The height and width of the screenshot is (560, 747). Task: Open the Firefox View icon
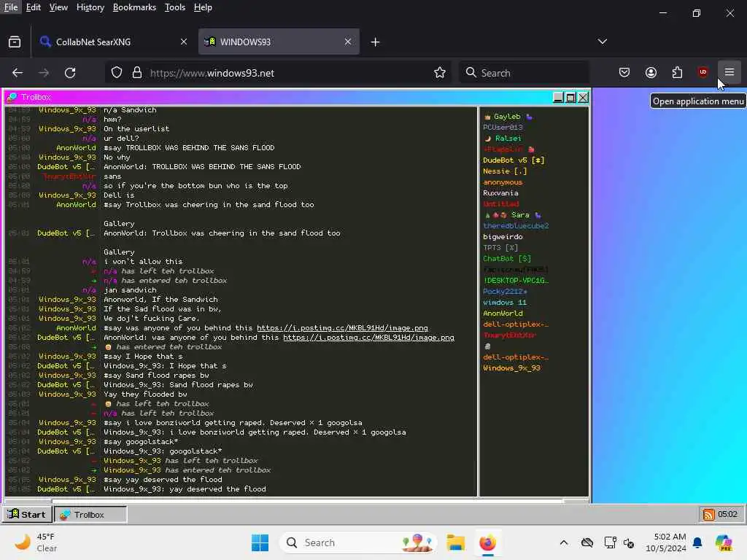(15, 42)
